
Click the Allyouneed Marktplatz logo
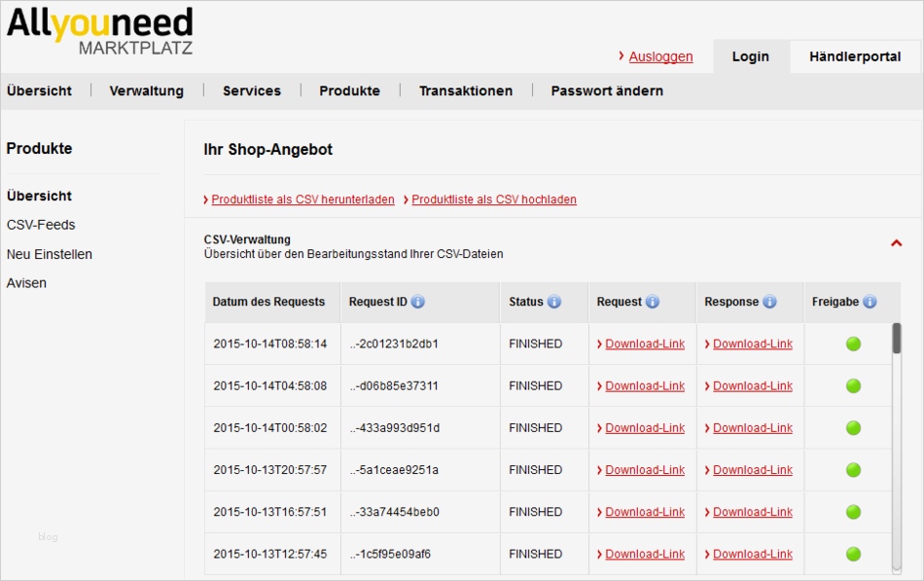click(x=100, y=32)
